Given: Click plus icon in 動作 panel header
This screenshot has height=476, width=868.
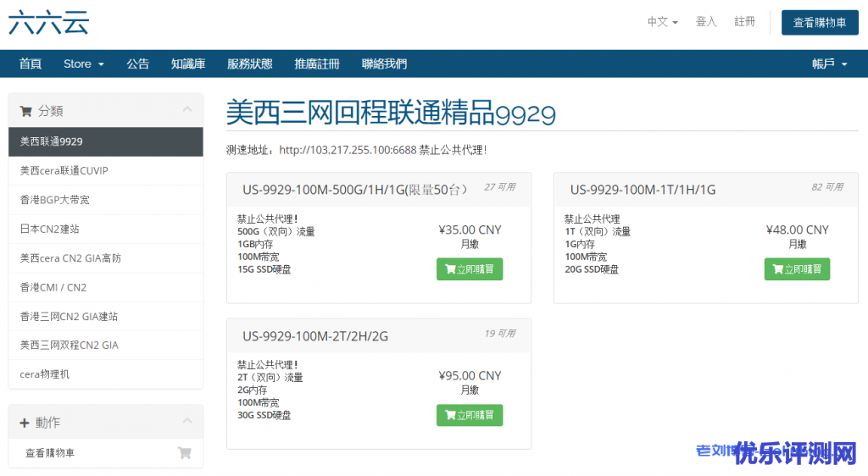Looking at the screenshot, I should [x=25, y=422].
